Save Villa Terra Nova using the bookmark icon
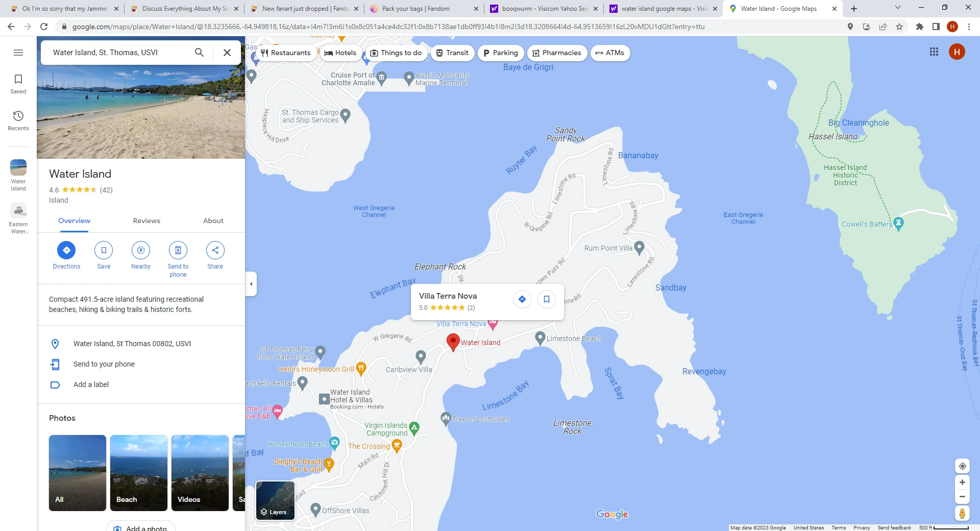The height and width of the screenshot is (531, 980). [x=546, y=299]
